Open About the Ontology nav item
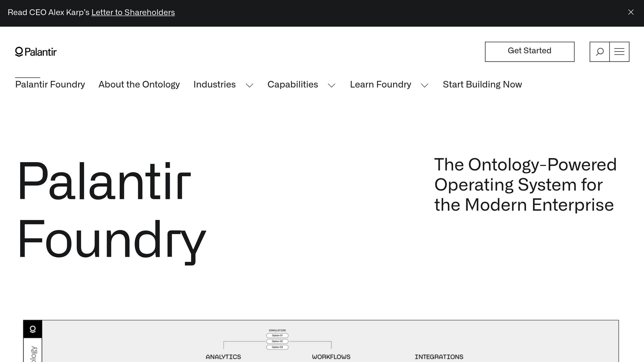Image resolution: width=644 pixels, height=362 pixels. coord(139,85)
